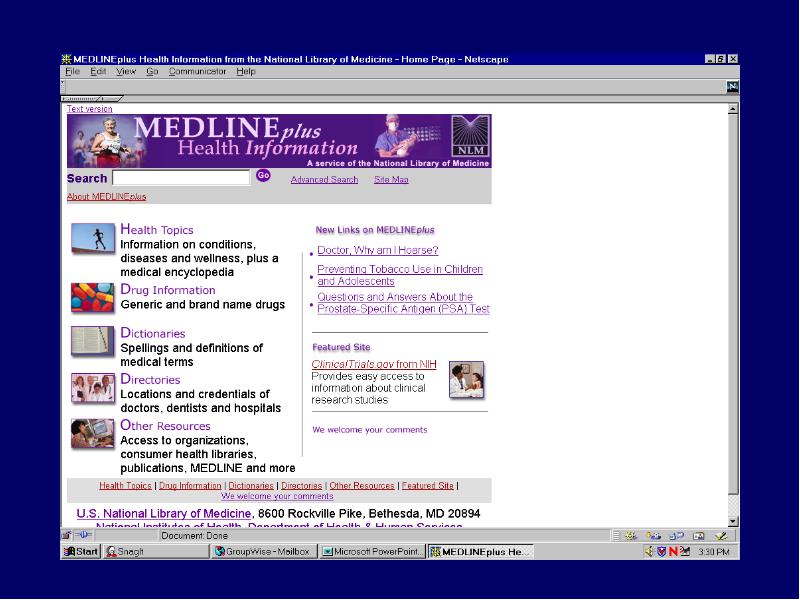
Task: Click the tray icon left of clock
Action: (x=685, y=551)
